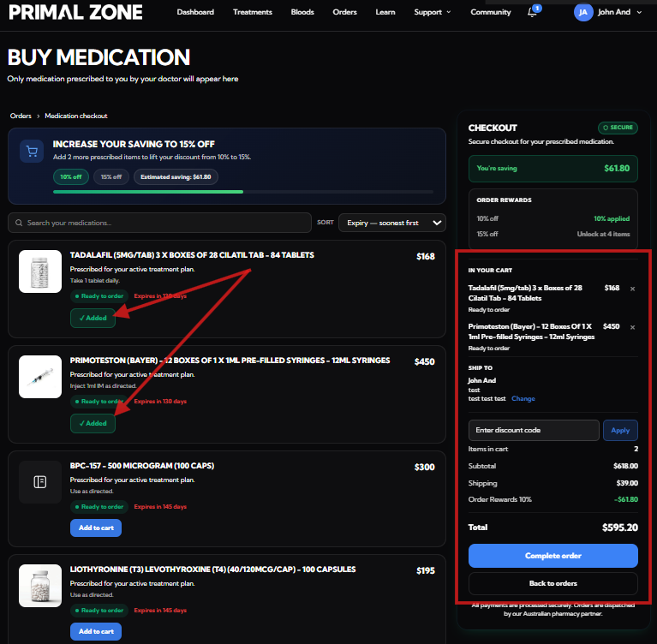Viewport: 657px width, 644px height.
Task: Click the BPC-157 placeholder product icon
Action: (40, 482)
